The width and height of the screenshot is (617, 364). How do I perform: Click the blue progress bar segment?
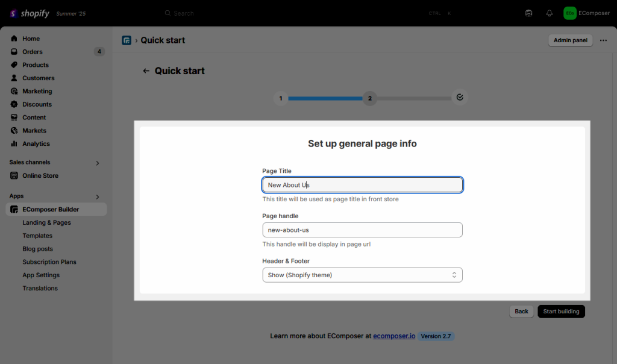[x=325, y=98]
